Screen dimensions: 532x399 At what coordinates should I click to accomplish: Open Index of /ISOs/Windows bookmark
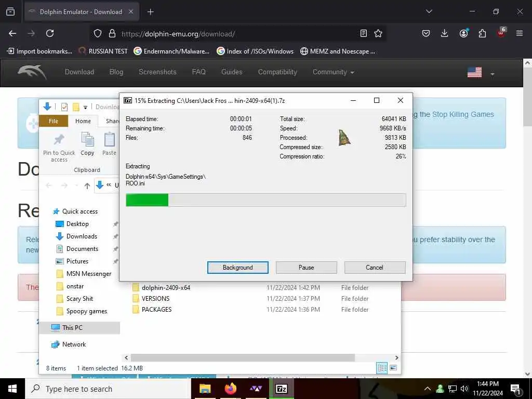255,51
